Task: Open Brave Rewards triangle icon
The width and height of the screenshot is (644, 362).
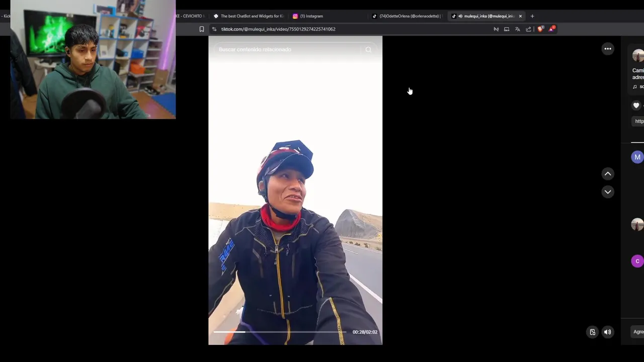Action: click(551, 29)
